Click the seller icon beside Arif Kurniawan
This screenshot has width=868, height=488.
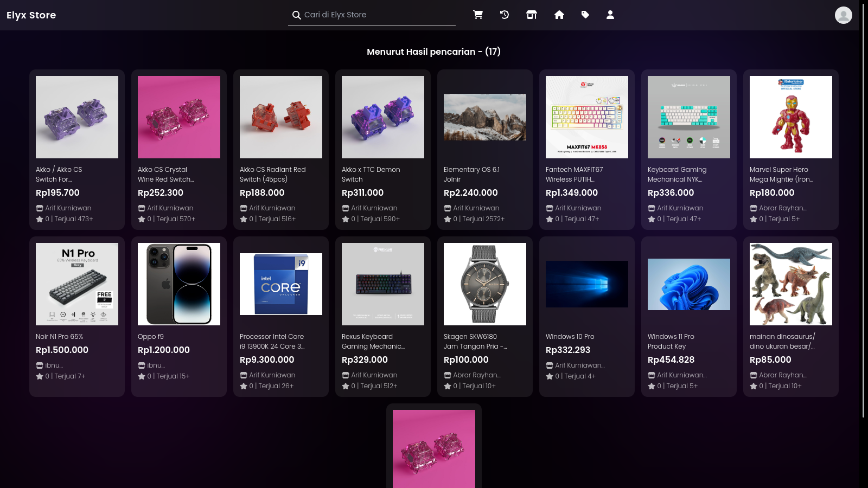39,208
